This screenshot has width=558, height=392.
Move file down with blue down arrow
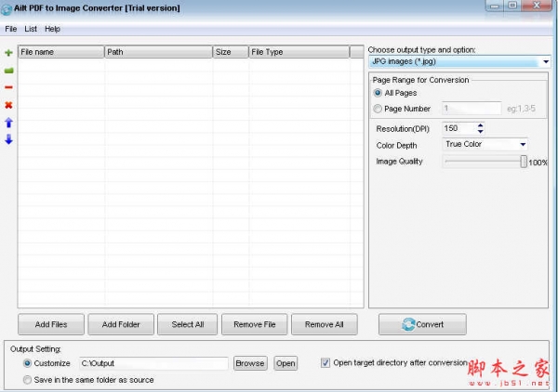(x=8, y=139)
